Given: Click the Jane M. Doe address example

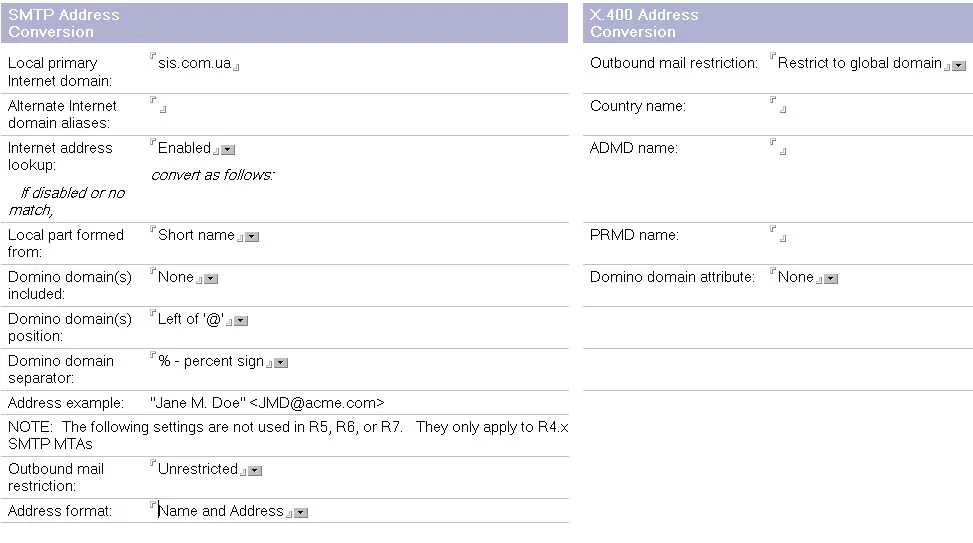Looking at the screenshot, I should click(267, 403).
